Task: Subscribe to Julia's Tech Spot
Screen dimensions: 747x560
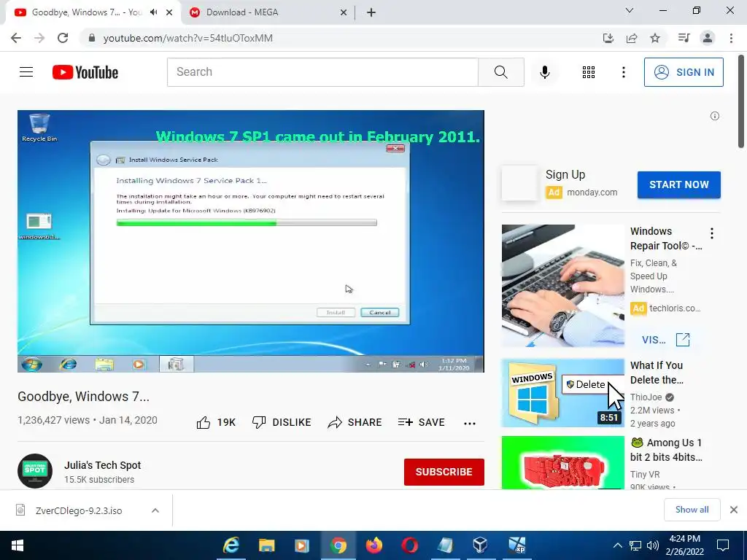Action: coord(444,472)
